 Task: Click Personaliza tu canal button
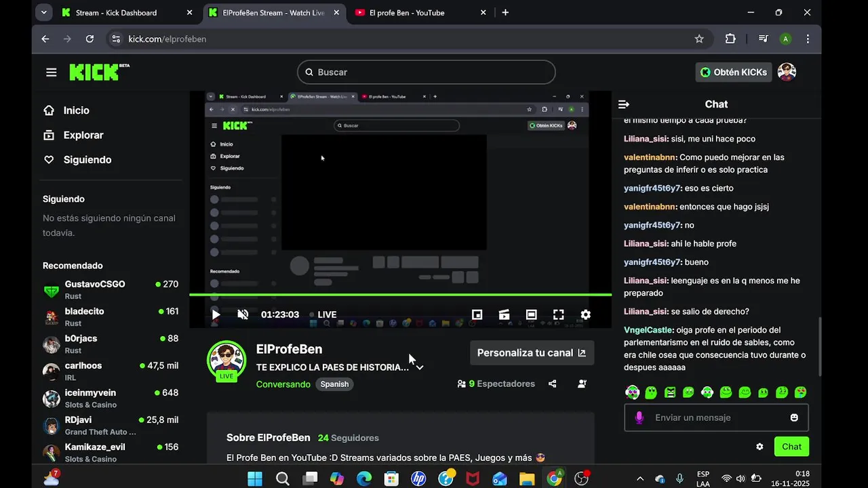click(x=532, y=352)
